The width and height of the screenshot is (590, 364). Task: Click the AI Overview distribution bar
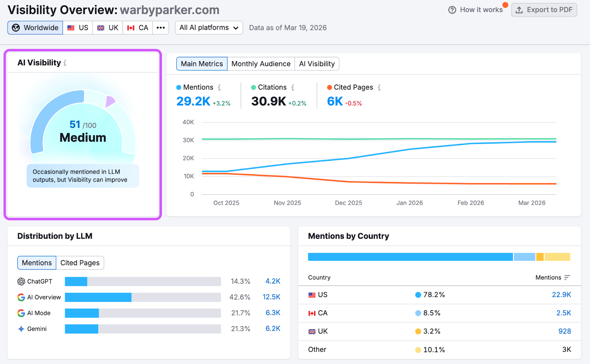143,297
